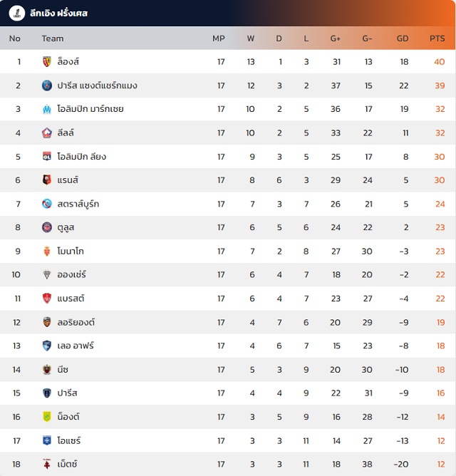Open the ลีกเอิง ฝรั่งเศส league title
Viewport: 456px width, 476px height.
click(58, 13)
